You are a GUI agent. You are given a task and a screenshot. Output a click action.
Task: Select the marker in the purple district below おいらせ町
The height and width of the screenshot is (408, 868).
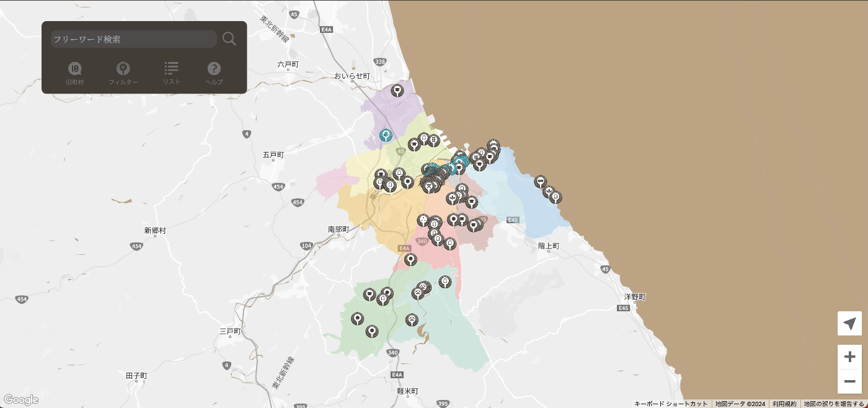pos(397,91)
